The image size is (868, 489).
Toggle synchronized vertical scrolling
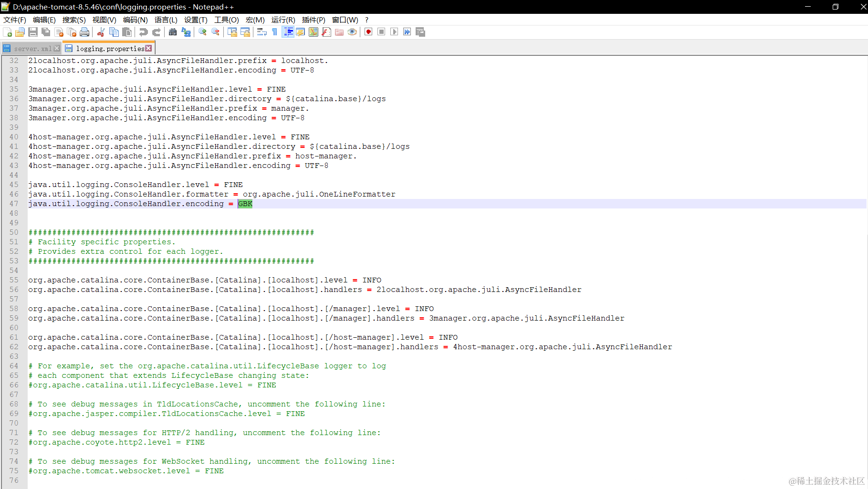tap(232, 32)
